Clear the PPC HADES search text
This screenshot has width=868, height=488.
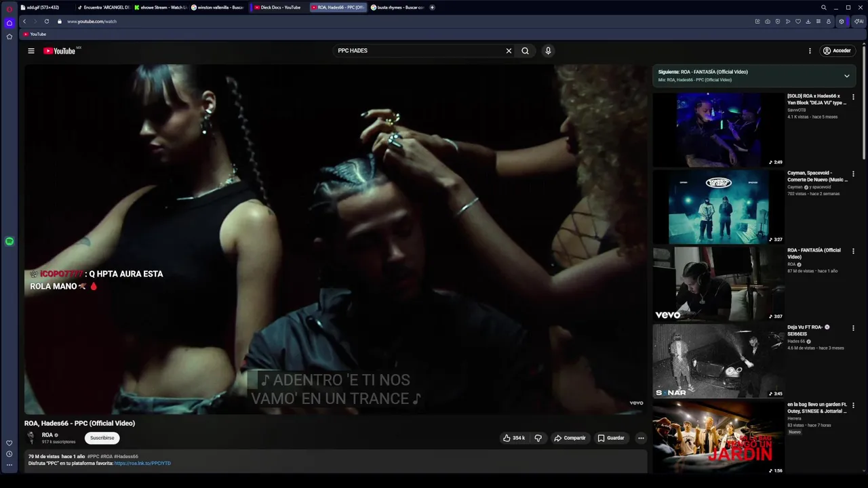coord(509,51)
